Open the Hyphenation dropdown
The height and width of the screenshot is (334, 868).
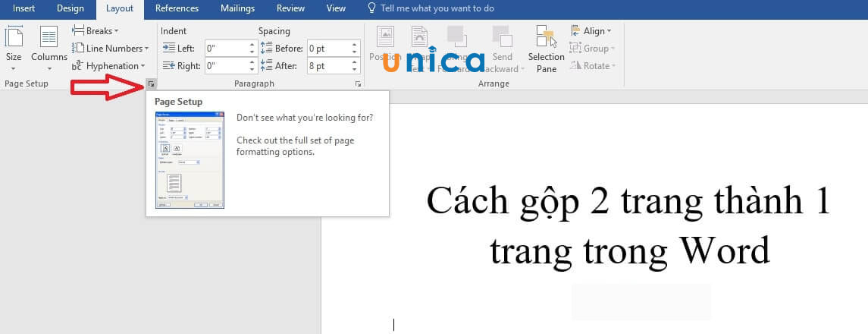click(108, 66)
